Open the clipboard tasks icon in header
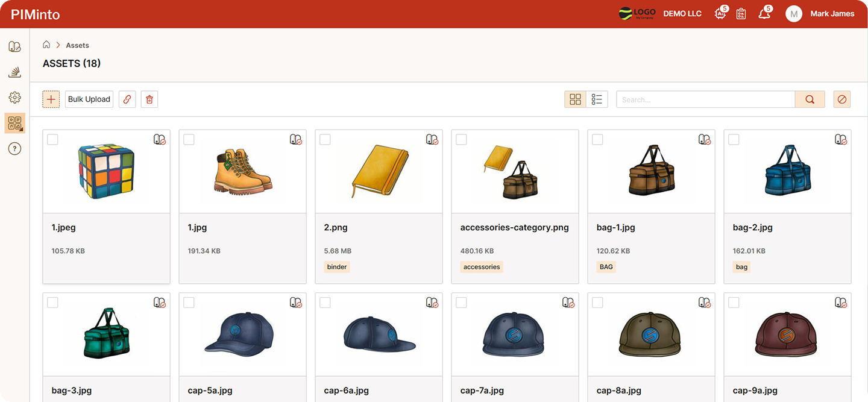This screenshot has width=868, height=402. coord(741,13)
